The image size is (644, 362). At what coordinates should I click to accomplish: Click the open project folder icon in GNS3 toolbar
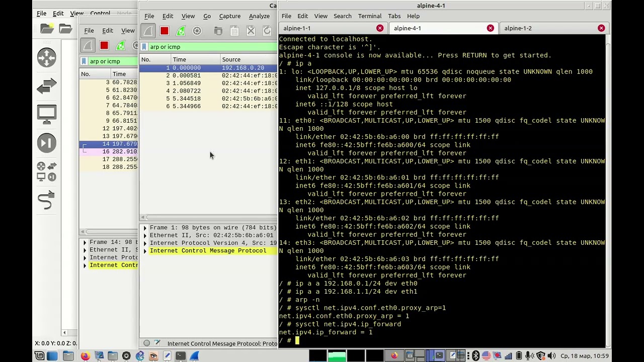[65, 29]
